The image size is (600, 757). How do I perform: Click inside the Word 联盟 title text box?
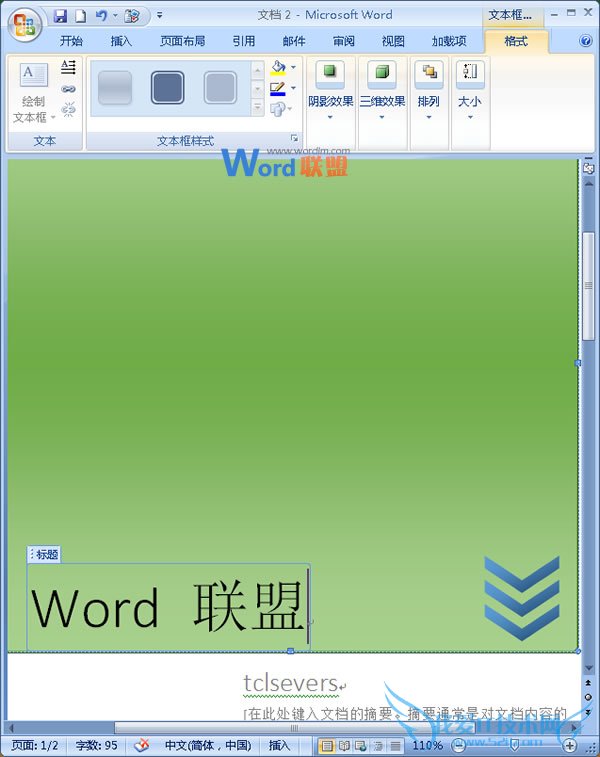168,607
